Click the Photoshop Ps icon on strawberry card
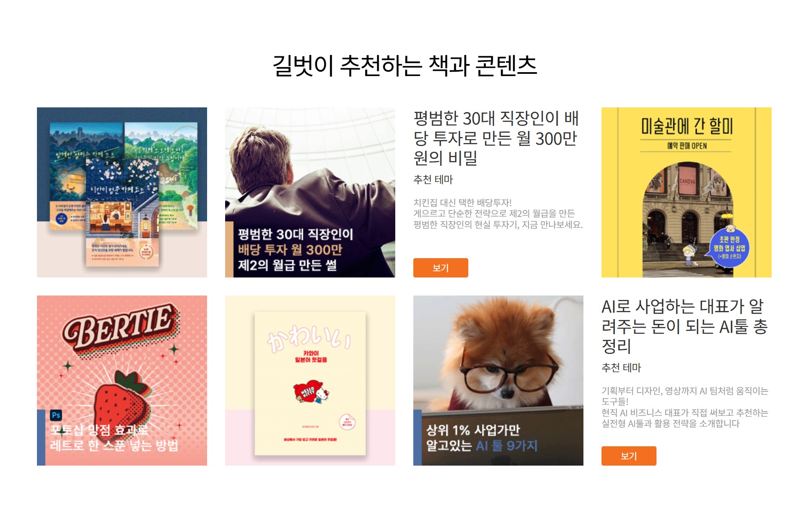The height and width of the screenshot is (512, 812). (56, 415)
